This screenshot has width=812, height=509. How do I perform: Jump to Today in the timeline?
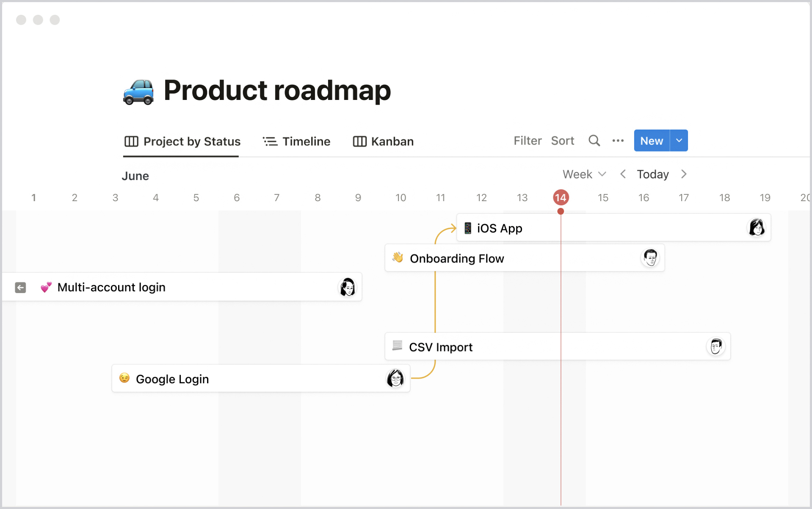(x=652, y=174)
